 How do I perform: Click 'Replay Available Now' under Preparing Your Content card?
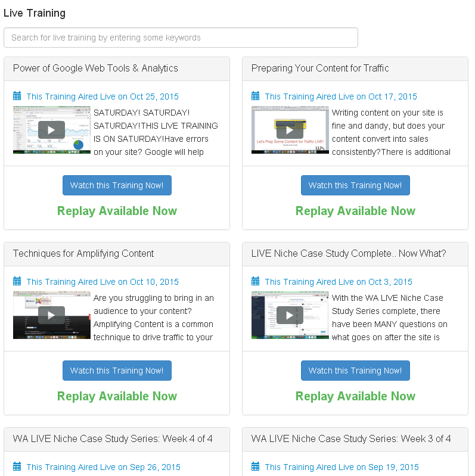click(x=355, y=211)
